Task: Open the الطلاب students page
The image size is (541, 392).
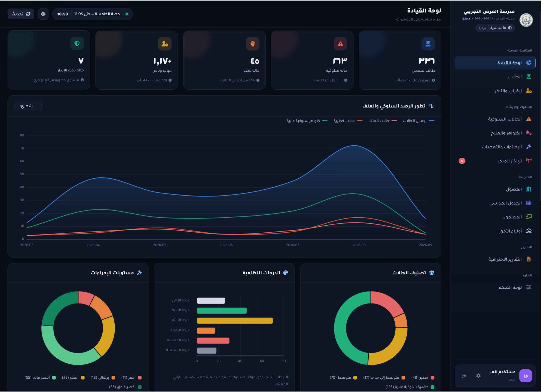Action: tap(495, 77)
